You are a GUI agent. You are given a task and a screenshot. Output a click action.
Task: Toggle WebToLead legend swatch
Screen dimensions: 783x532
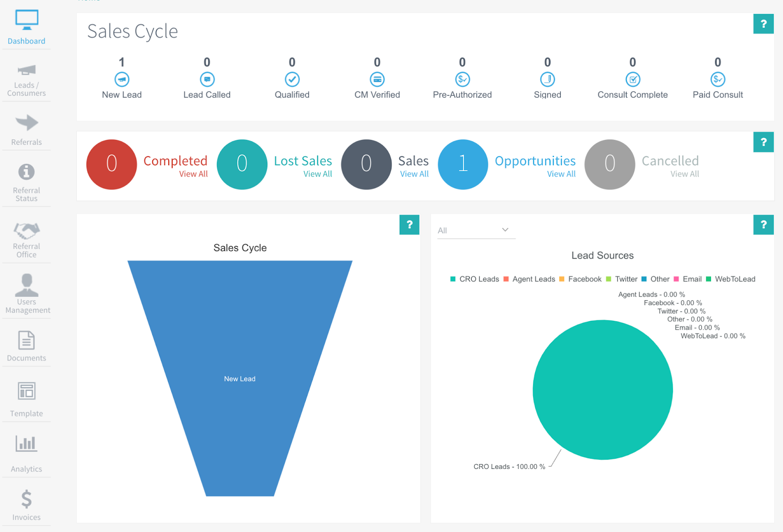(x=709, y=279)
